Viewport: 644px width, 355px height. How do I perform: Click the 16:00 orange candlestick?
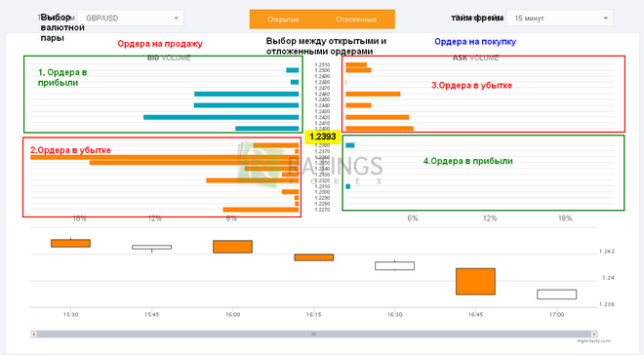[x=232, y=247]
